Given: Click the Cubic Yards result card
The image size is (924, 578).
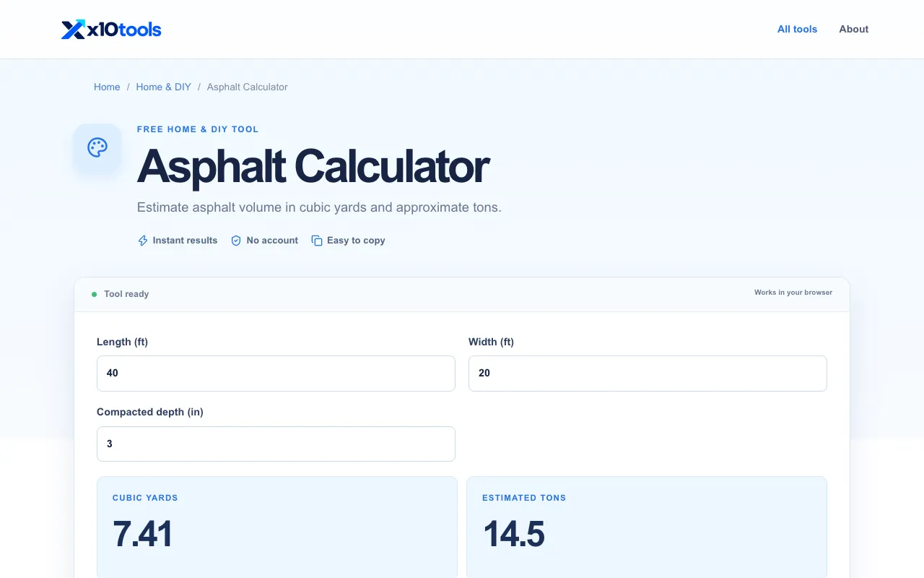Looking at the screenshot, I should (277, 527).
